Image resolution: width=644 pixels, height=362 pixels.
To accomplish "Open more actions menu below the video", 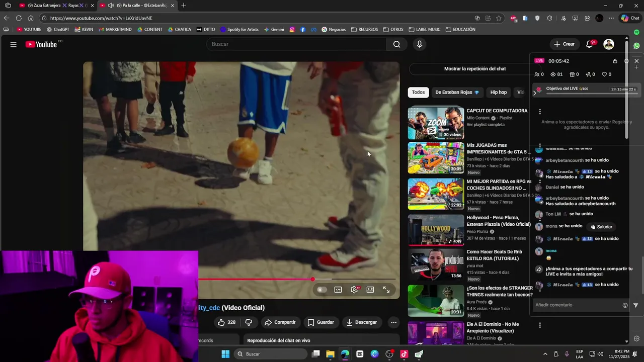I will 394,322.
